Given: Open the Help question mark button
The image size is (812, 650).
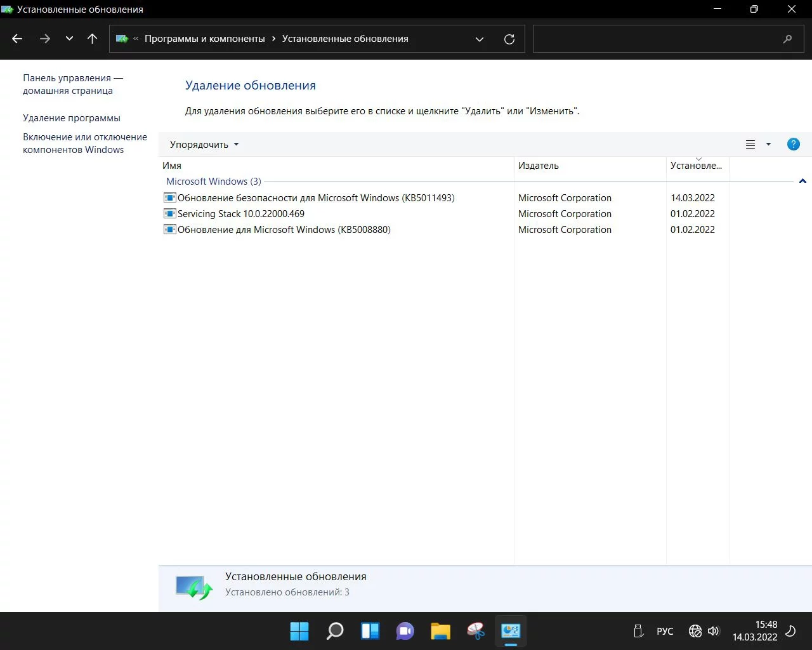Looking at the screenshot, I should (793, 144).
